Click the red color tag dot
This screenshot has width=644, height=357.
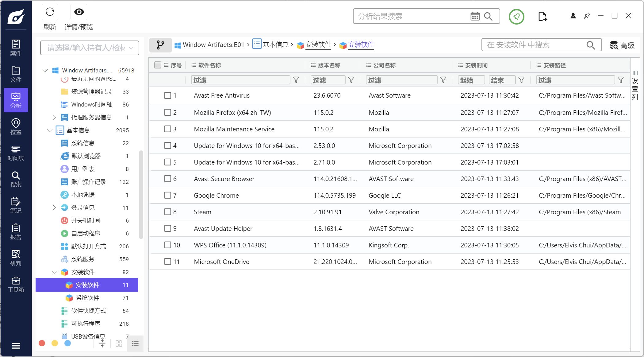tap(42, 343)
